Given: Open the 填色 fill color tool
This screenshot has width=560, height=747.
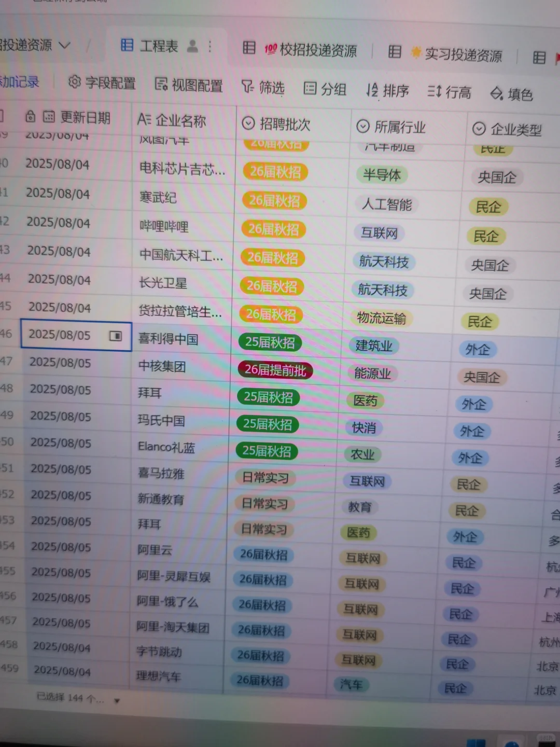Looking at the screenshot, I should (x=511, y=94).
